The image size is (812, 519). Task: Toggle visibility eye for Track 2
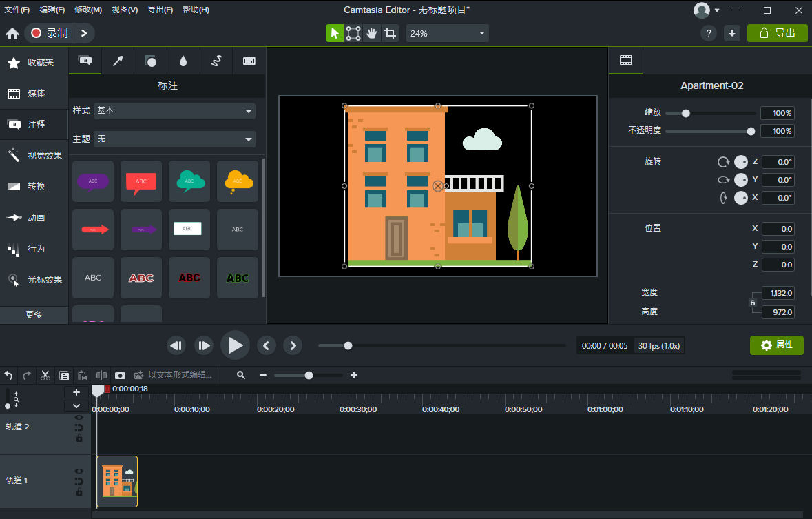point(79,418)
